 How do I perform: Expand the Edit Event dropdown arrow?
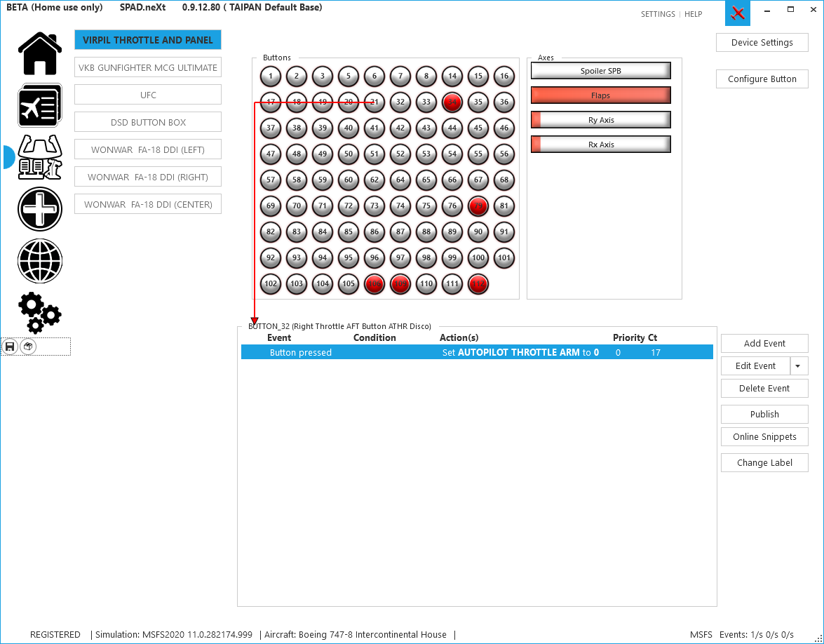coord(797,366)
